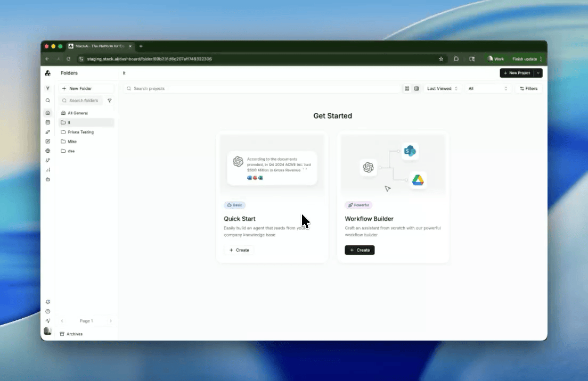The image size is (588, 381).
Task: Reload the page in browser
Action: pos(68,59)
